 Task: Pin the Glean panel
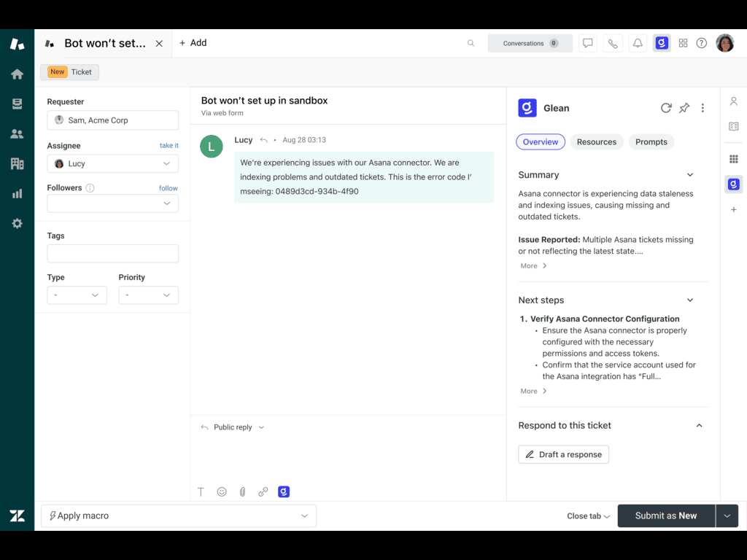tap(684, 108)
